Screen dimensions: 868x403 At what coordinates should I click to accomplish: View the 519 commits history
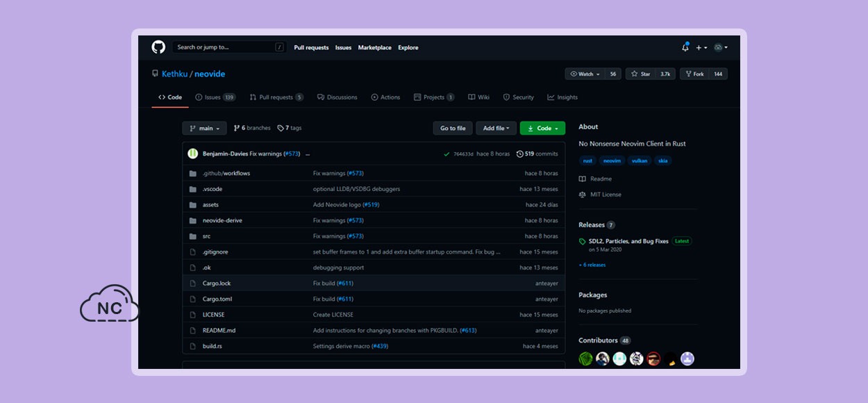537,154
